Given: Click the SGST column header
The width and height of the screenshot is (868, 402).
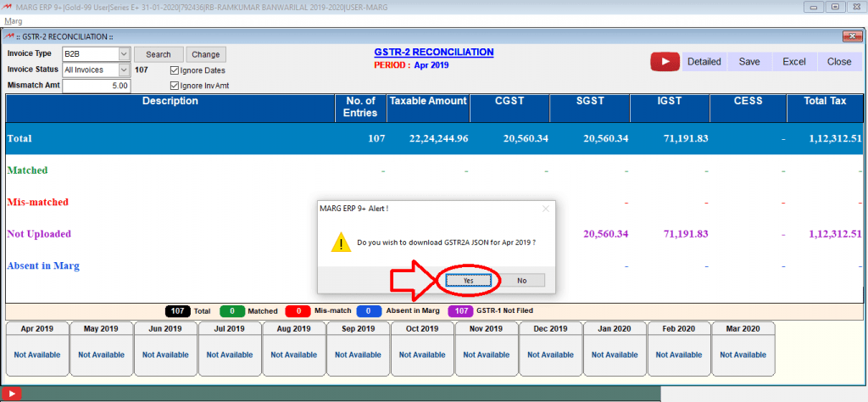Looking at the screenshot, I should click(x=590, y=109).
